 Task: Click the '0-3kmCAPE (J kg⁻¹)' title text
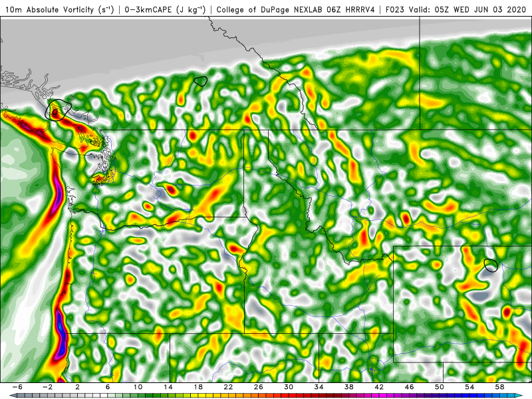(165, 9)
